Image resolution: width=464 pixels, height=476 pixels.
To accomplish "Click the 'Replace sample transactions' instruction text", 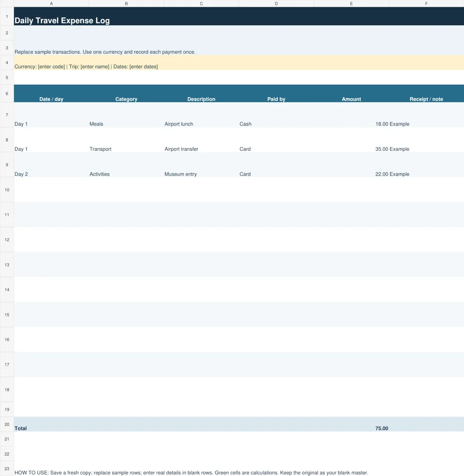I will coord(105,52).
